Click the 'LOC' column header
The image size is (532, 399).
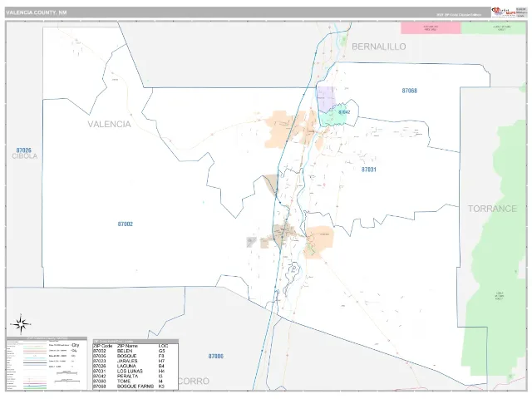click(163, 346)
